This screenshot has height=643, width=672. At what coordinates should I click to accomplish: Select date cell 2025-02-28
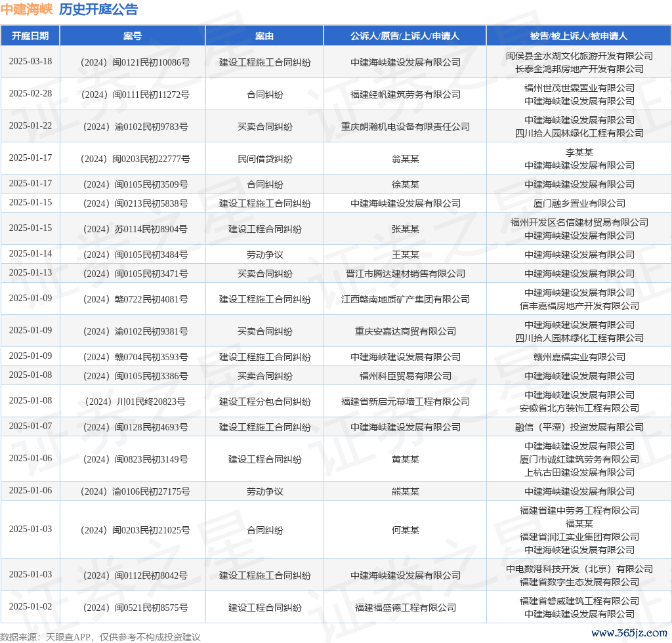click(x=30, y=93)
